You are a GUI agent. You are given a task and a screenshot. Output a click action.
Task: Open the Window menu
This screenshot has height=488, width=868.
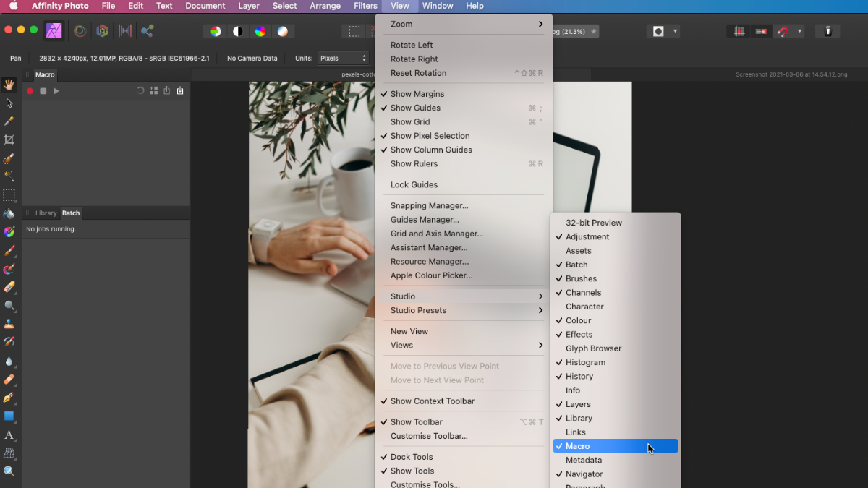(x=437, y=6)
